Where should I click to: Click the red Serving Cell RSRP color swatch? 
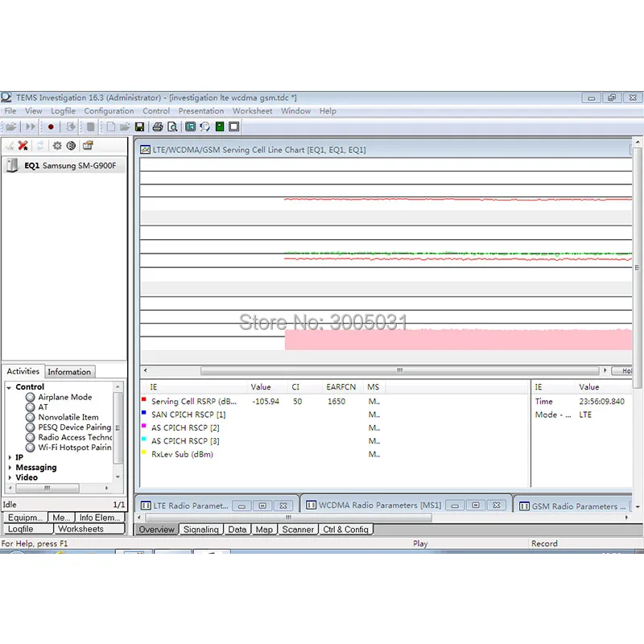tap(144, 398)
